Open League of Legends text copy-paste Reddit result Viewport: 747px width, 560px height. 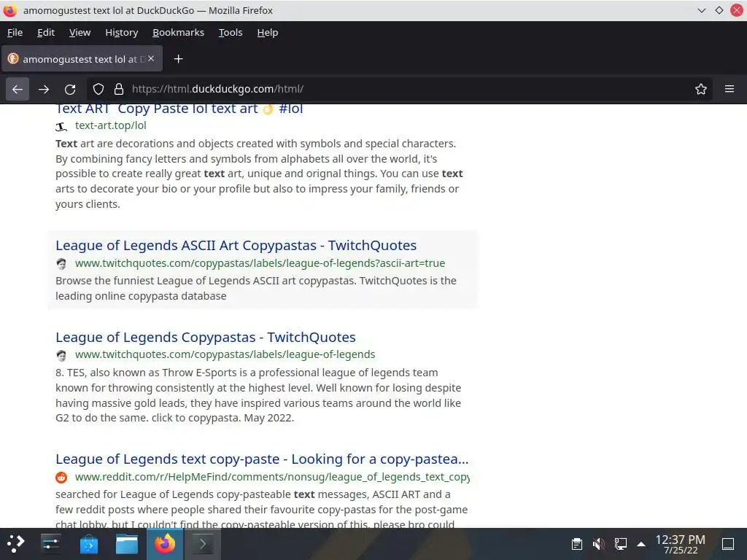click(262, 459)
